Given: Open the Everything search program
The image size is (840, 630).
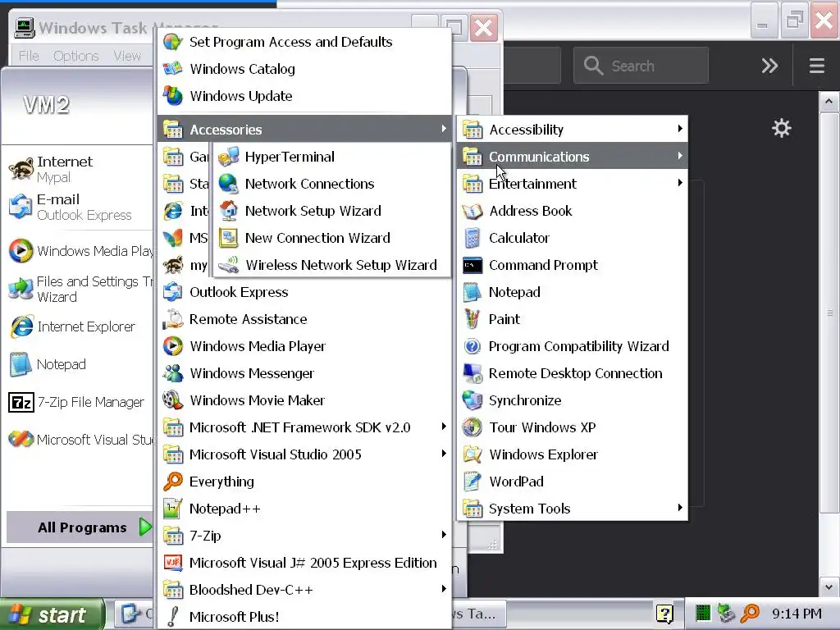Looking at the screenshot, I should 304,481.
